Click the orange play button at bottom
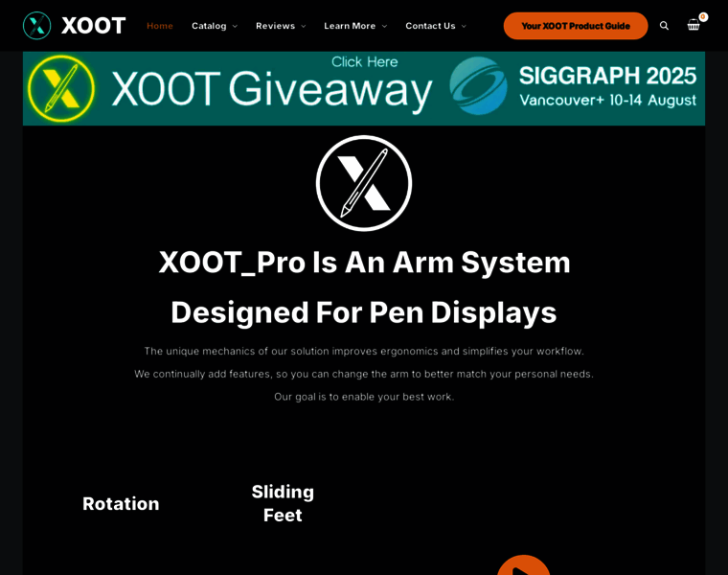Viewport: 728px width, 575px height. click(x=524, y=565)
